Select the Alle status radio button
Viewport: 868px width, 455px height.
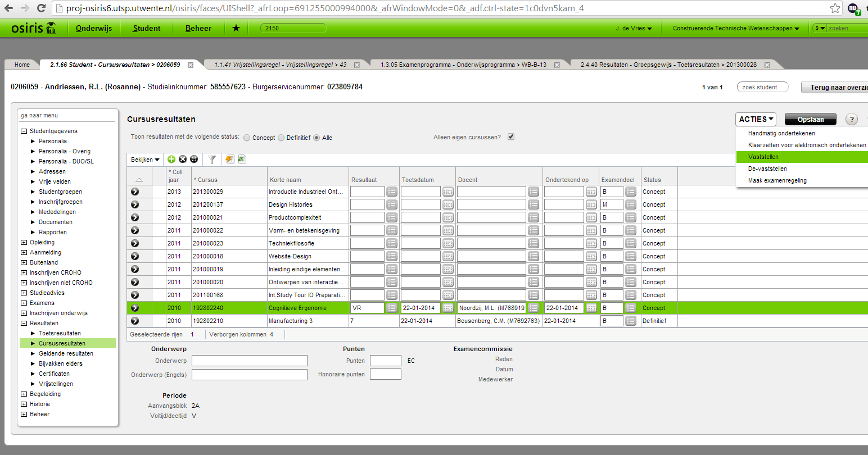317,138
